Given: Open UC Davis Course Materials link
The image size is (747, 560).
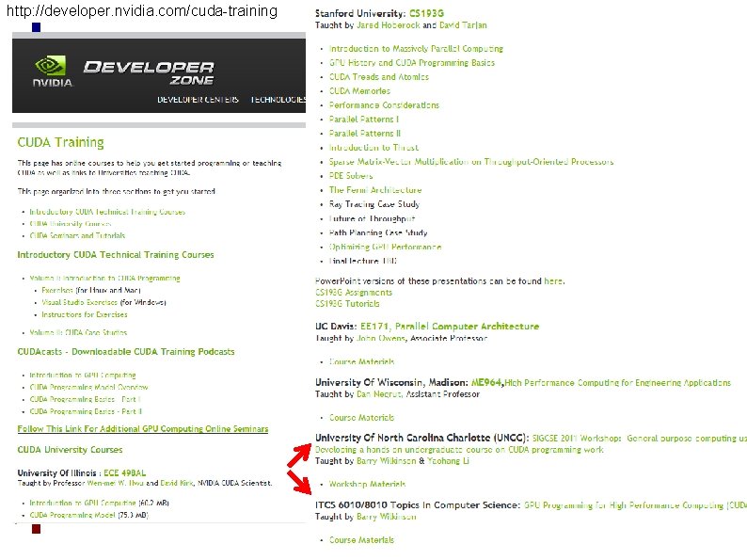Looking at the screenshot, I should point(361,361).
